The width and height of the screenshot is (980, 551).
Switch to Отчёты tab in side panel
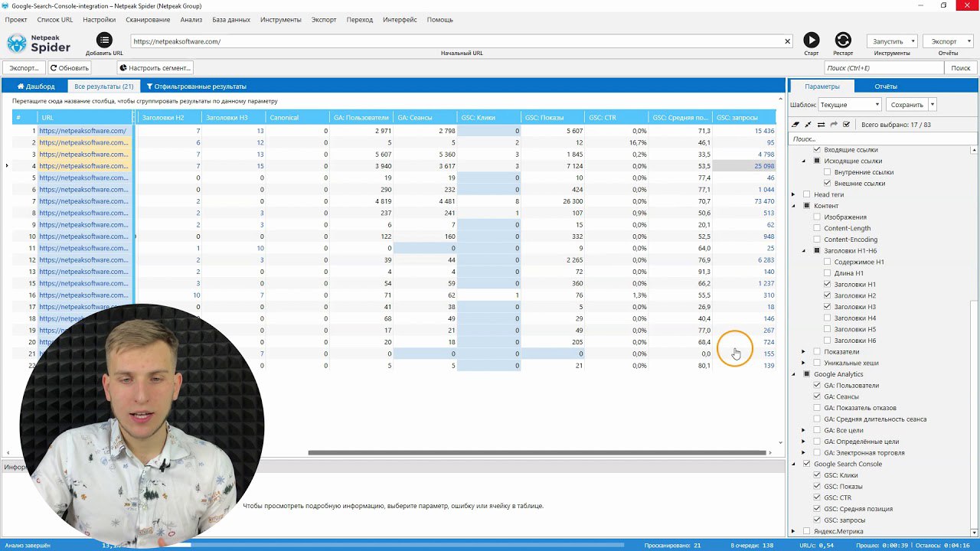(886, 86)
